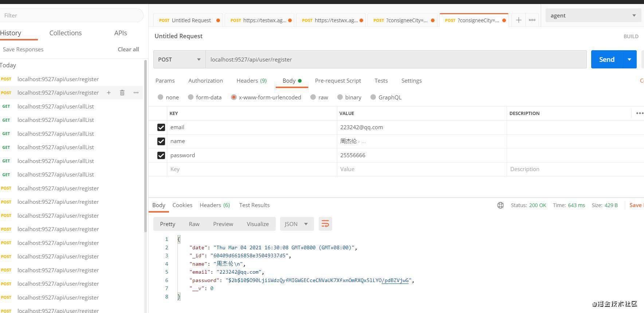Open more actions for selected history request
Viewport: 644px width, 313px height.
click(136, 92)
